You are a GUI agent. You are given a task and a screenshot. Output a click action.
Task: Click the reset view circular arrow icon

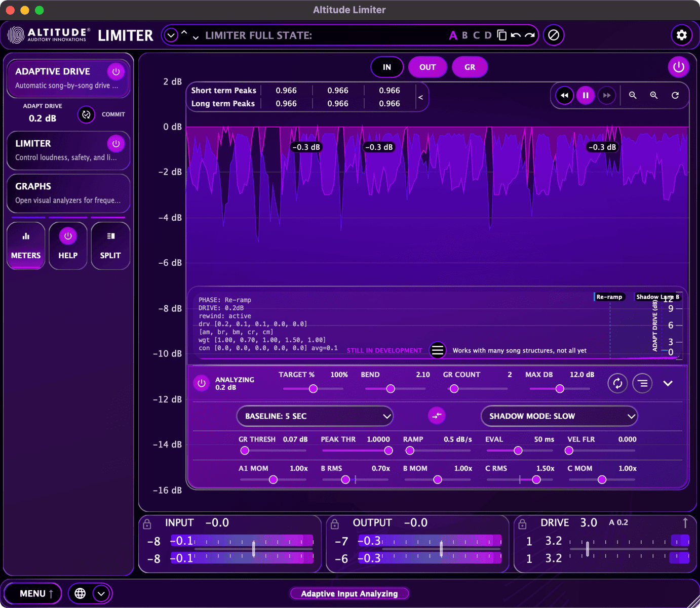[x=675, y=95]
